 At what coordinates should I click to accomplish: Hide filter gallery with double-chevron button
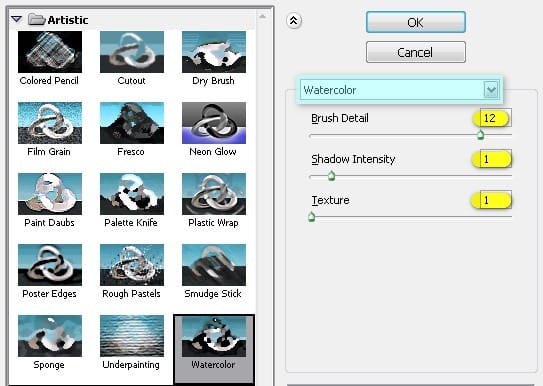(294, 21)
